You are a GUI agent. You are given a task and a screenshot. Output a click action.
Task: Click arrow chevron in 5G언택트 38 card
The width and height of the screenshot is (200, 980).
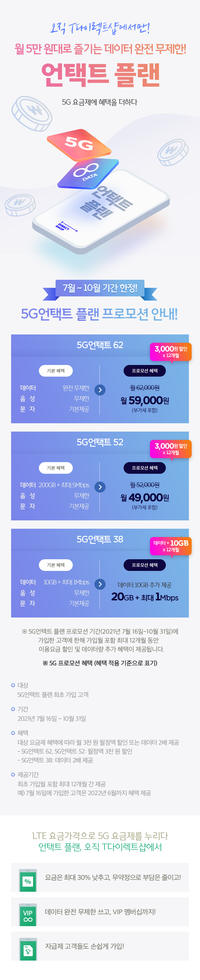coord(100,584)
